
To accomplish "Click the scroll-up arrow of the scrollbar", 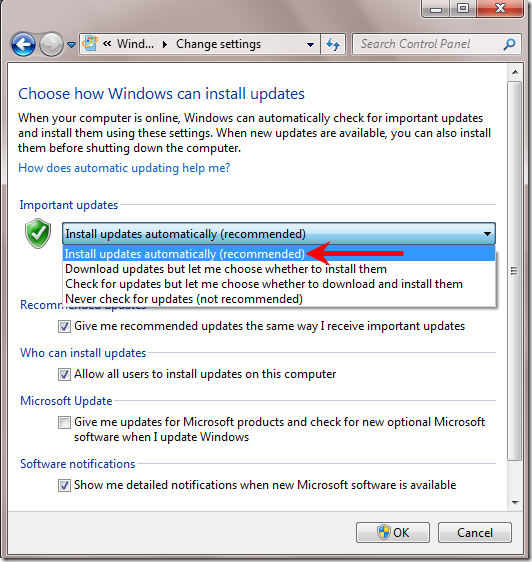I will [x=515, y=72].
